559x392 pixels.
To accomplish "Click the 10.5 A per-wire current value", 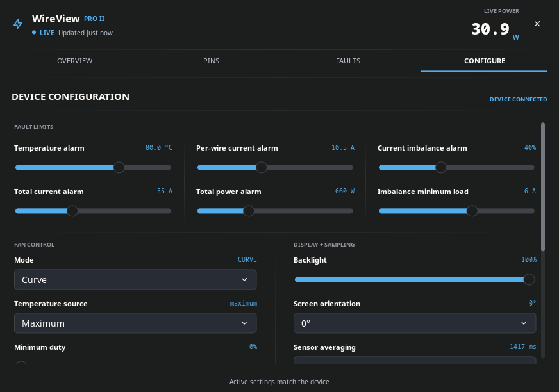I will tap(343, 147).
